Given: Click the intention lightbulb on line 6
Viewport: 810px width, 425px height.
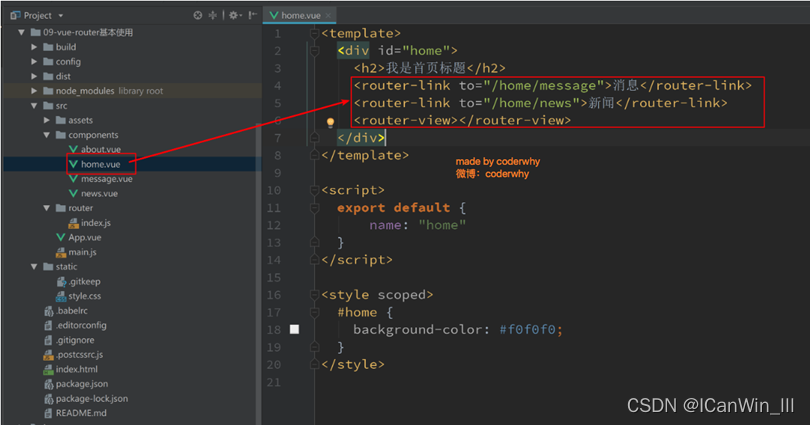Looking at the screenshot, I should 331,122.
